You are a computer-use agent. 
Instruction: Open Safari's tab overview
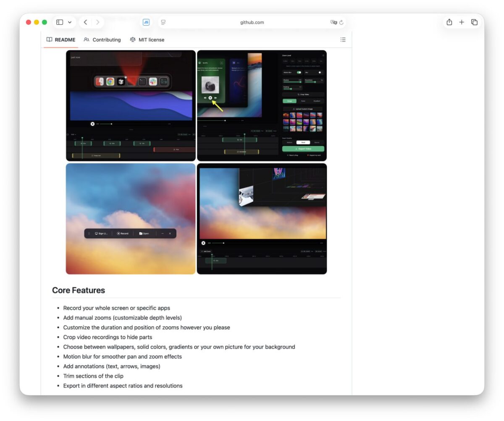[x=474, y=22]
